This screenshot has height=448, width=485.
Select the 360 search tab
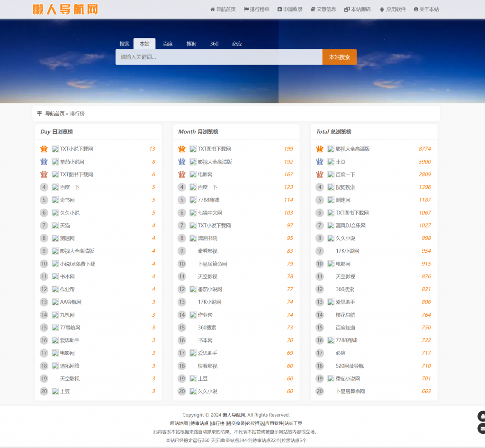click(x=214, y=44)
